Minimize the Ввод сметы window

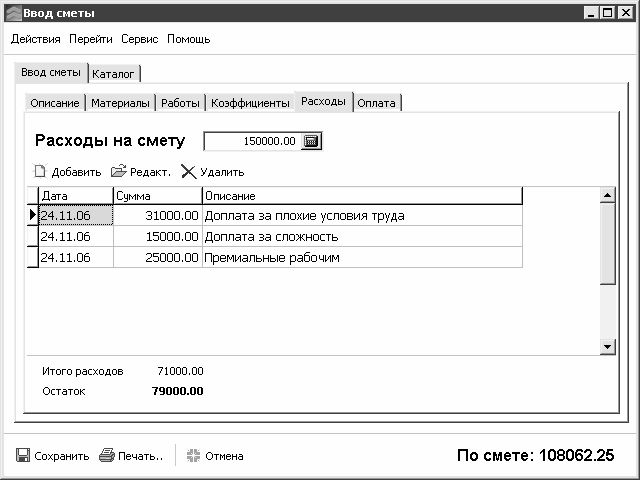pyautogui.click(x=590, y=13)
